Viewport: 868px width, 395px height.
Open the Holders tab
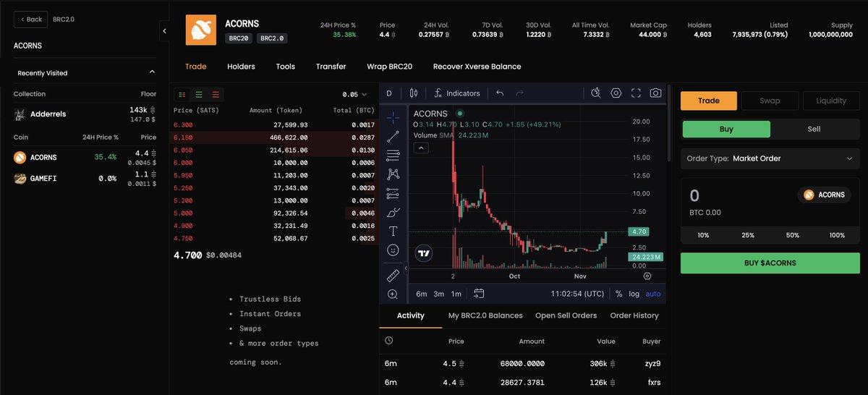(241, 67)
